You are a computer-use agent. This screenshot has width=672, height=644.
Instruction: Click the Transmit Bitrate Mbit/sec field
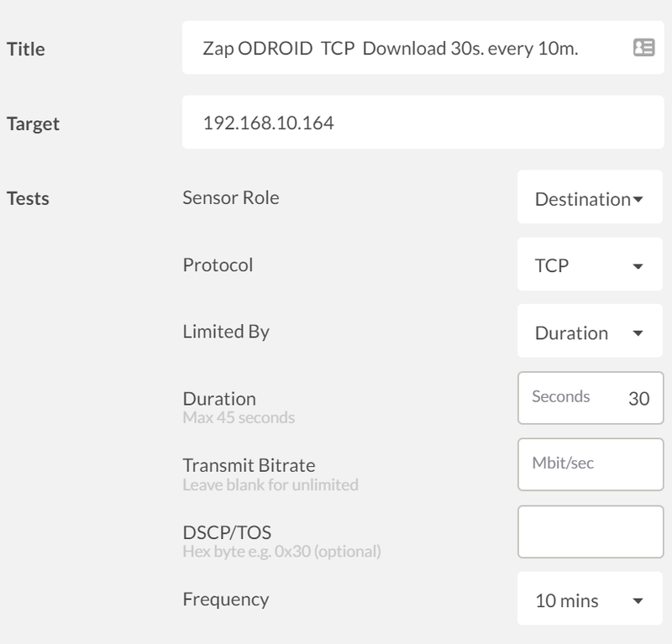(x=591, y=464)
